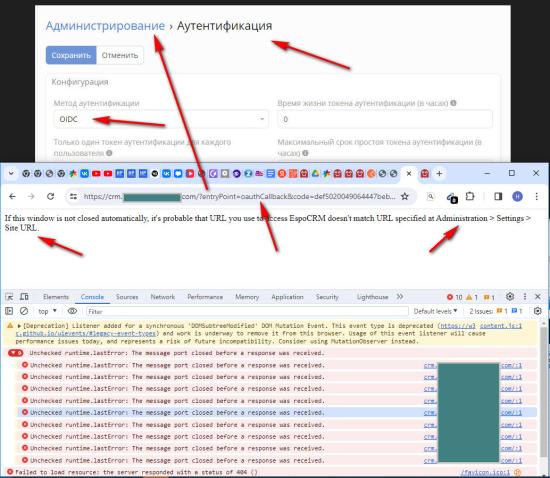Open the Extensions puzzle icon
Viewport: 550px width, 478px height.
[470, 196]
